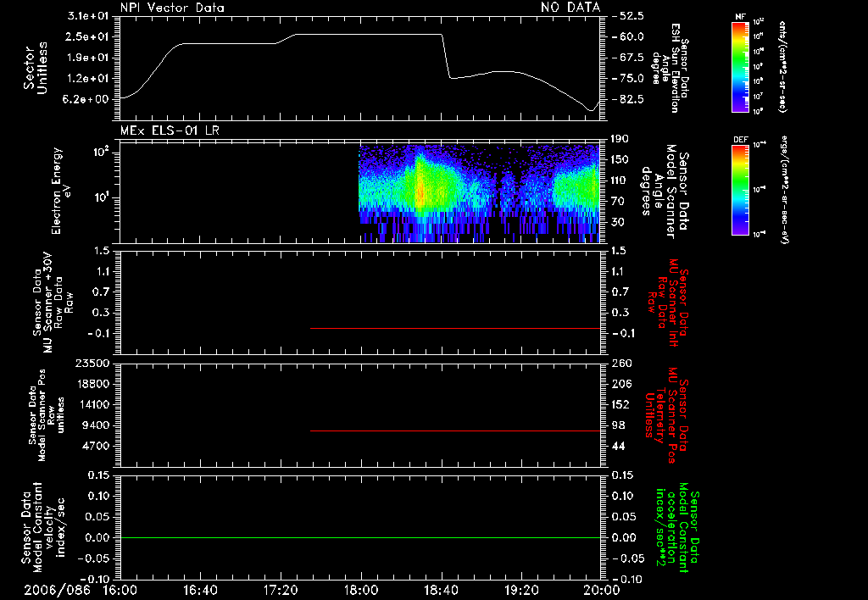
Task: Click the electron energy spectrogram
Action: 479,193
